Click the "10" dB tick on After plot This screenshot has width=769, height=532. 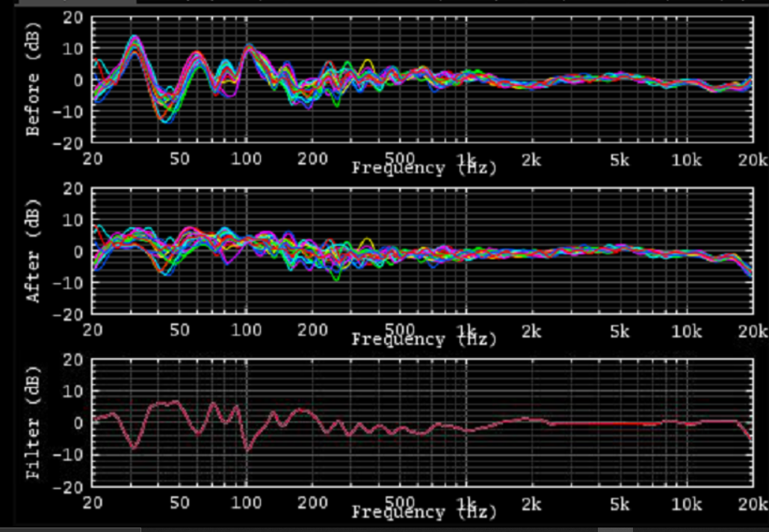[x=73, y=220]
